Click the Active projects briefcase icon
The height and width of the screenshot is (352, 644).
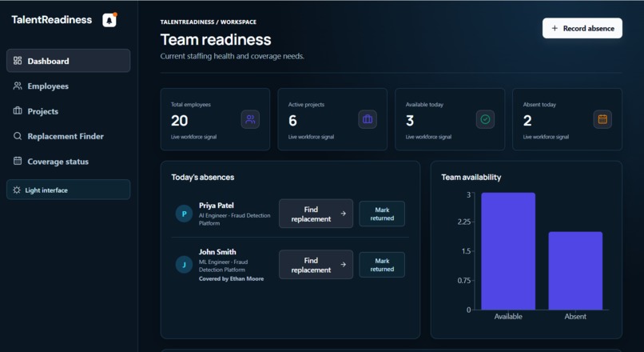point(368,120)
